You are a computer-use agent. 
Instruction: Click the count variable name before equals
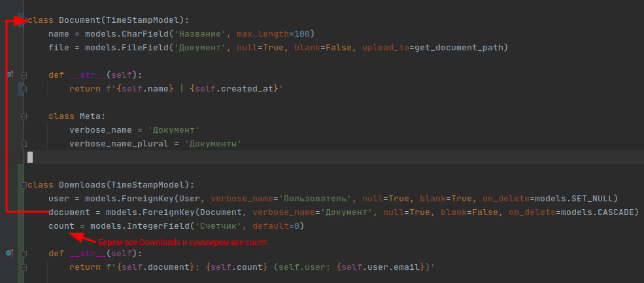tap(61, 226)
